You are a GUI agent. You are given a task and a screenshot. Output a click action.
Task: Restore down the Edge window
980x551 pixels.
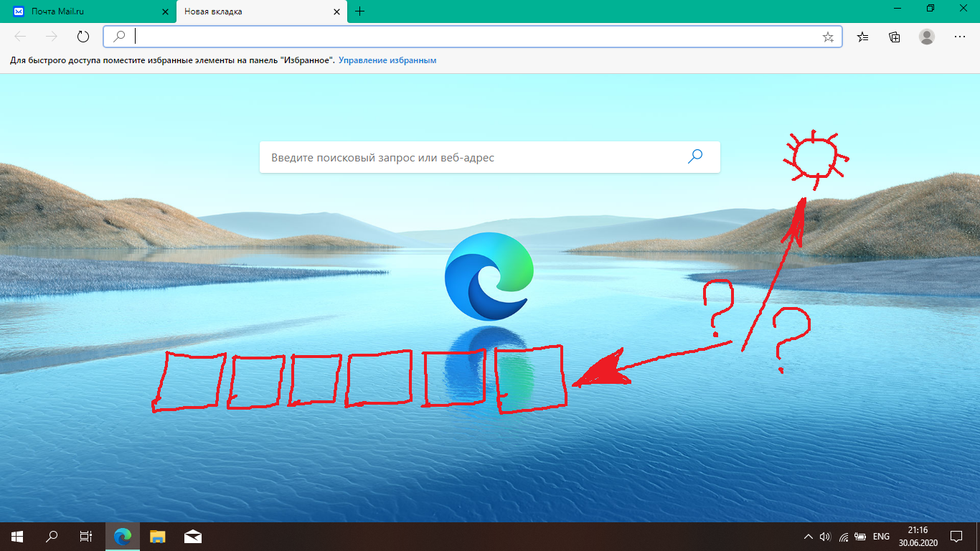[930, 8]
